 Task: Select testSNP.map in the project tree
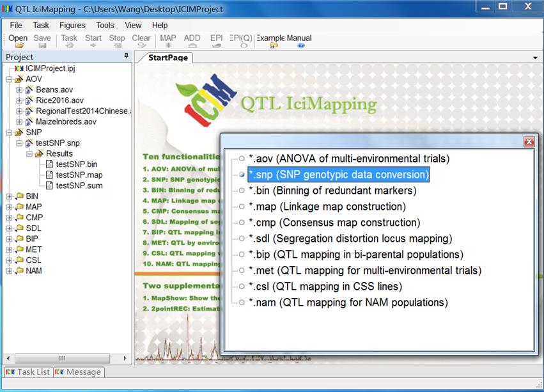pyautogui.click(x=79, y=175)
